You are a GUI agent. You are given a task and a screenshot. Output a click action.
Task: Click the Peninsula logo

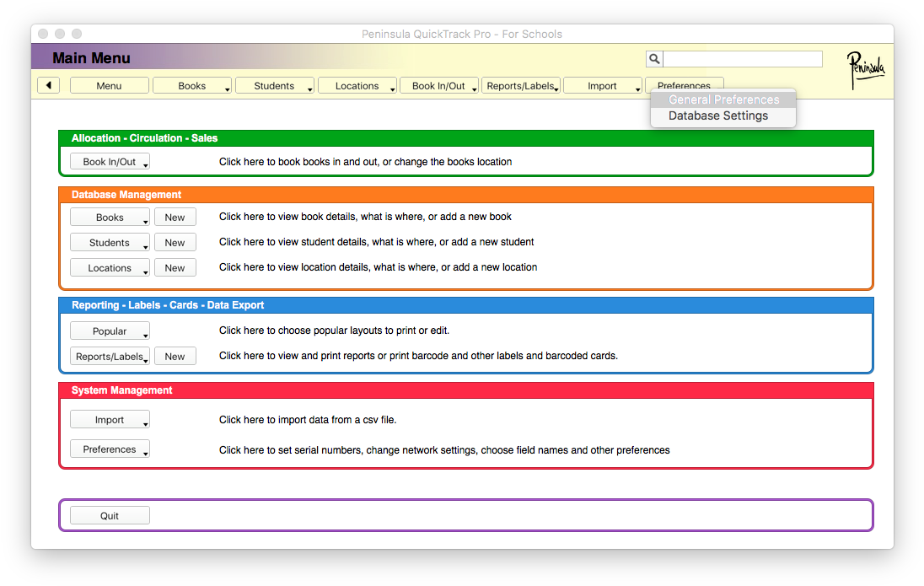point(865,70)
